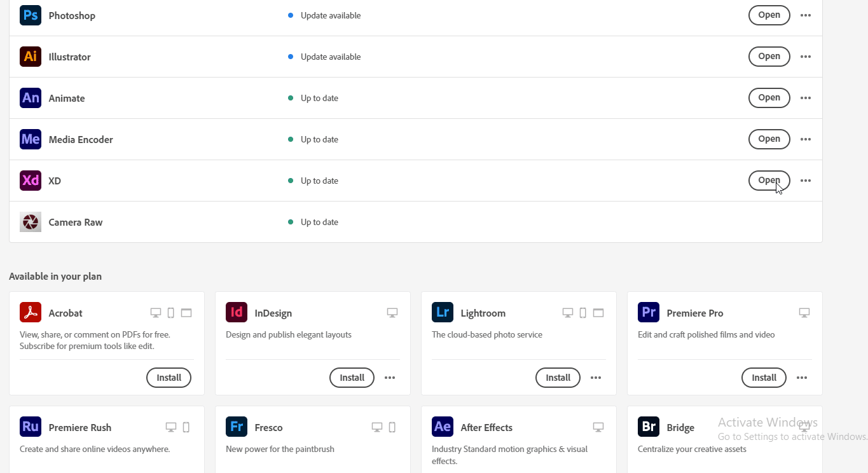Open more options on Lightroom card
This screenshot has height=473, width=868.
tap(596, 378)
